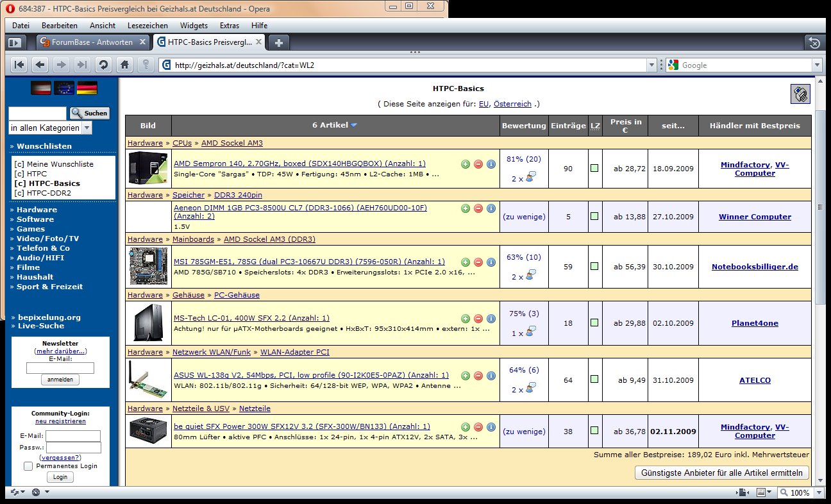
Task: Remove MS-Tech LC-01 case from wishlist
Action: 478,319
